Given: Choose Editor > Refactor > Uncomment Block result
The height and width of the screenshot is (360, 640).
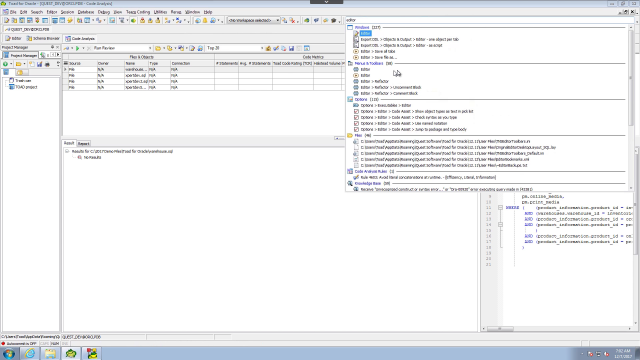Looking at the screenshot, I should (391, 87).
